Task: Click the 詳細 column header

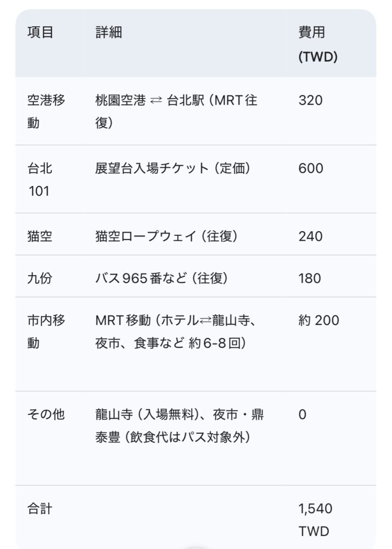Action: coord(109,33)
